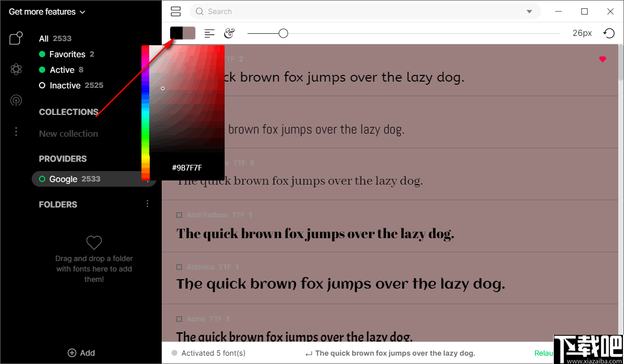Image resolution: width=624 pixels, height=364 pixels.
Task: Click the magnifier icon in search bar
Action: 200,11
